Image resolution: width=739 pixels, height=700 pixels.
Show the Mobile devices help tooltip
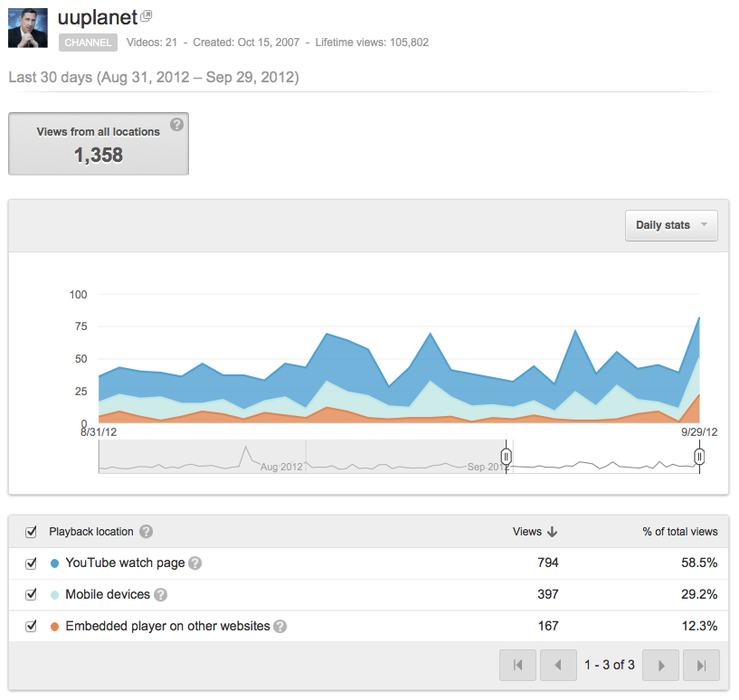point(162,594)
